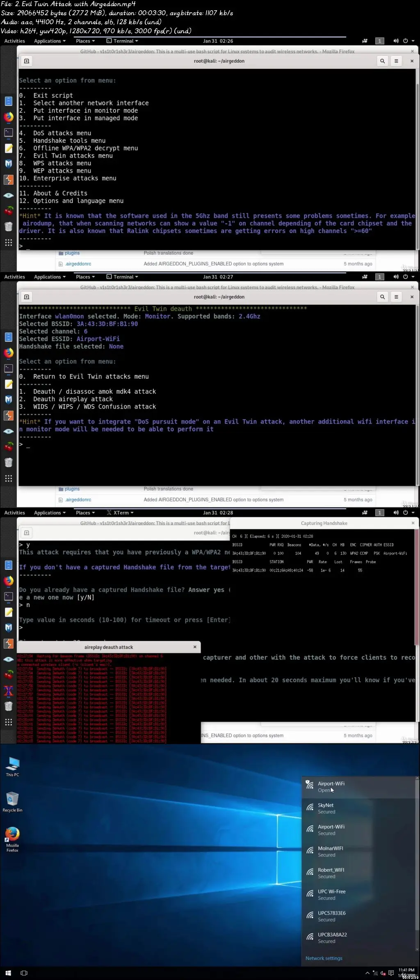Click Activities in the 02:28 frame top bar
Image resolution: width=420 pixels, height=980 pixels.
pyautogui.click(x=14, y=513)
